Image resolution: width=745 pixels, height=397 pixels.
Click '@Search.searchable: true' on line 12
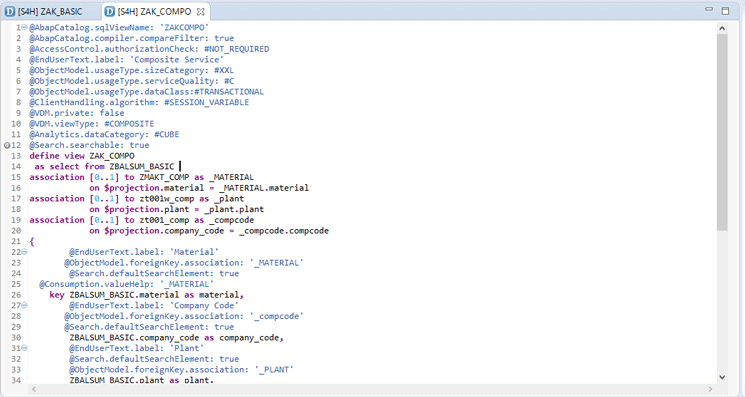(89, 145)
